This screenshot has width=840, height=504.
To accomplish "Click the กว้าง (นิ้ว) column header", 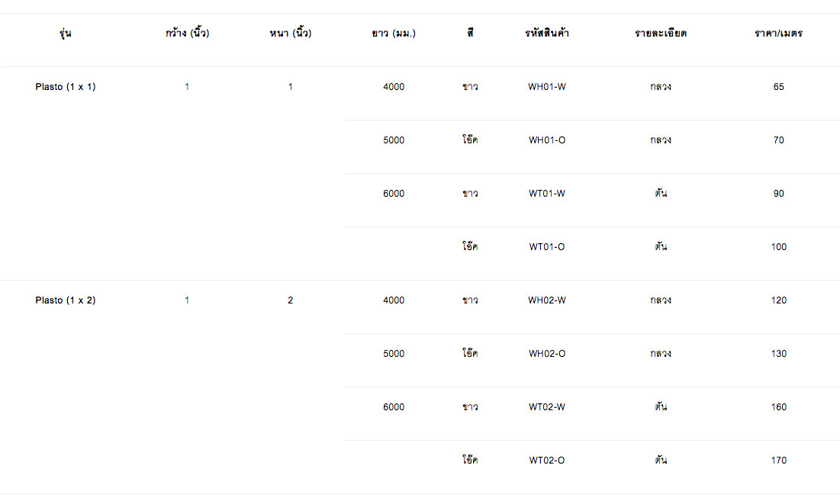I will pos(187,34).
